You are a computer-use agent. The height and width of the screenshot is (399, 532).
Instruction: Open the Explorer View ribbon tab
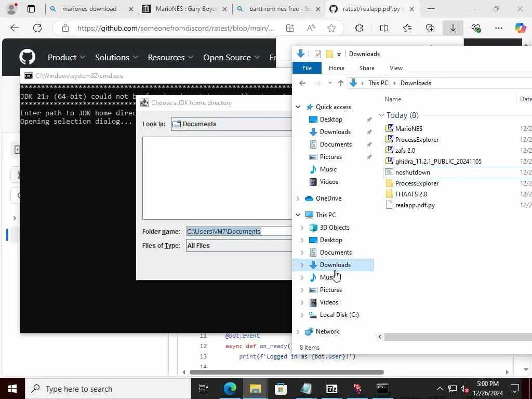(396, 68)
